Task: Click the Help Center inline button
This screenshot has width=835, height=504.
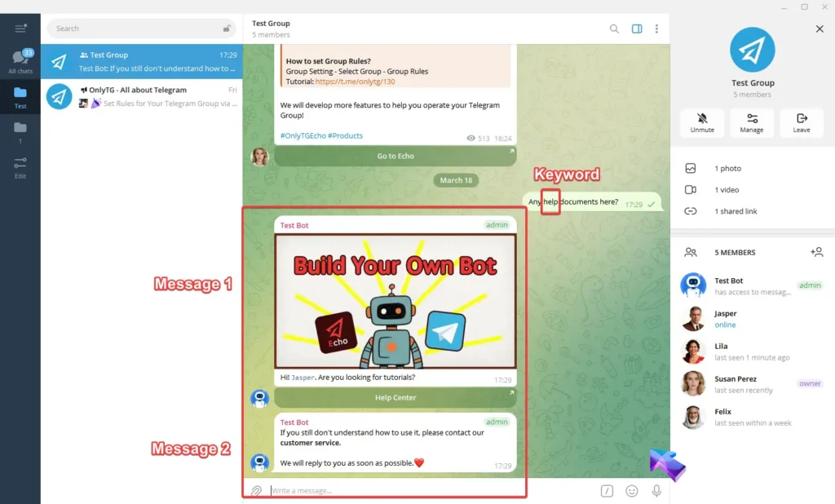Action: 395,398
